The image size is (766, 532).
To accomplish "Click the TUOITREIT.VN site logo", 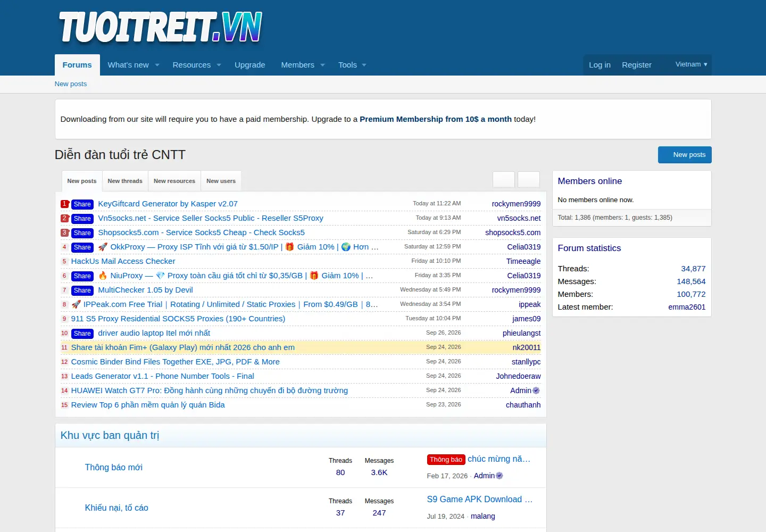I will pyautogui.click(x=160, y=27).
